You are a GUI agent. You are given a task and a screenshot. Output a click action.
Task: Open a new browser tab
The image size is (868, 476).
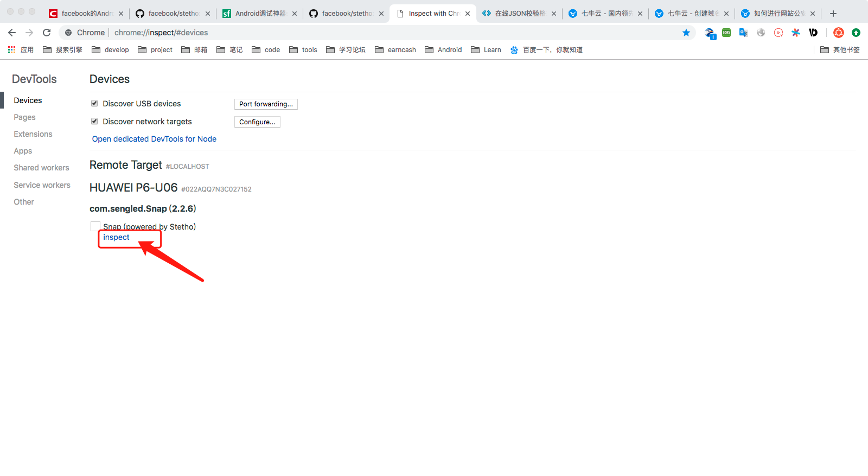tap(833, 14)
